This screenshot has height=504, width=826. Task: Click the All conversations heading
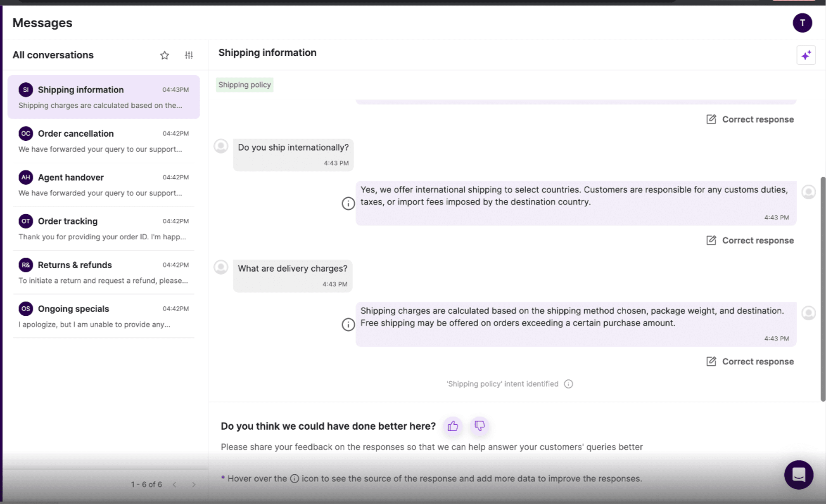coord(53,55)
